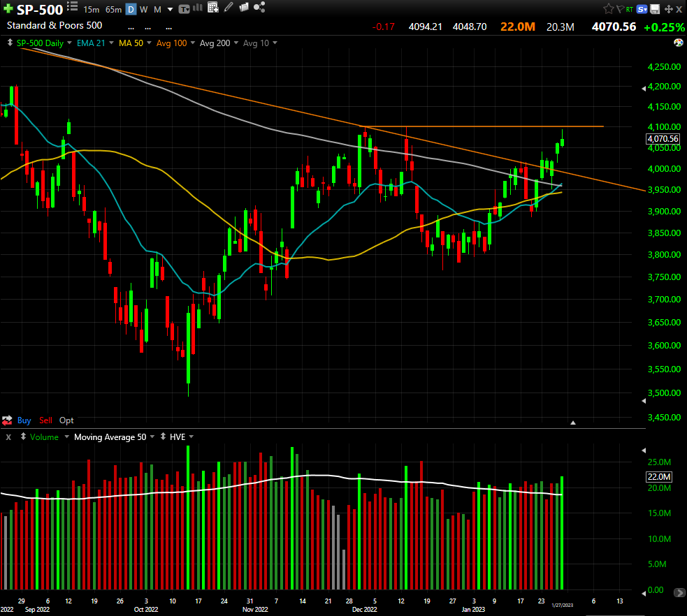Click the volume scale top arrow near 25.0M
The image size is (687, 616).
pos(644,450)
